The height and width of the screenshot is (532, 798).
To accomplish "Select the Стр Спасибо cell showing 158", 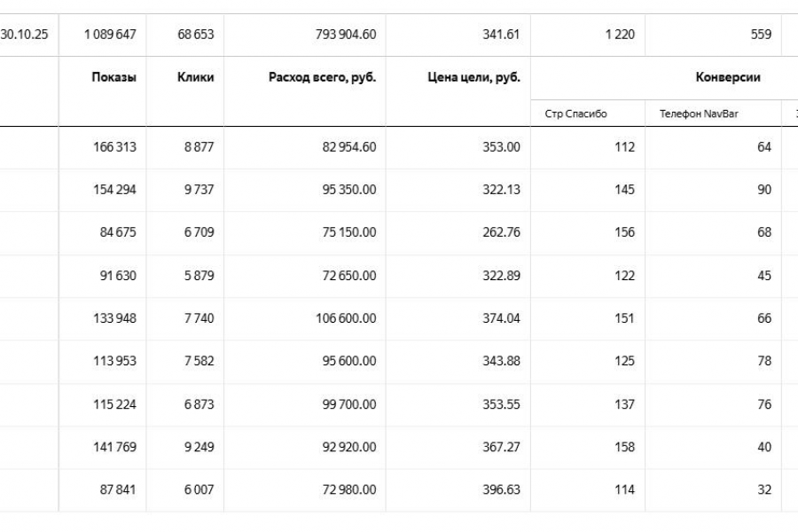I will 624,447.
